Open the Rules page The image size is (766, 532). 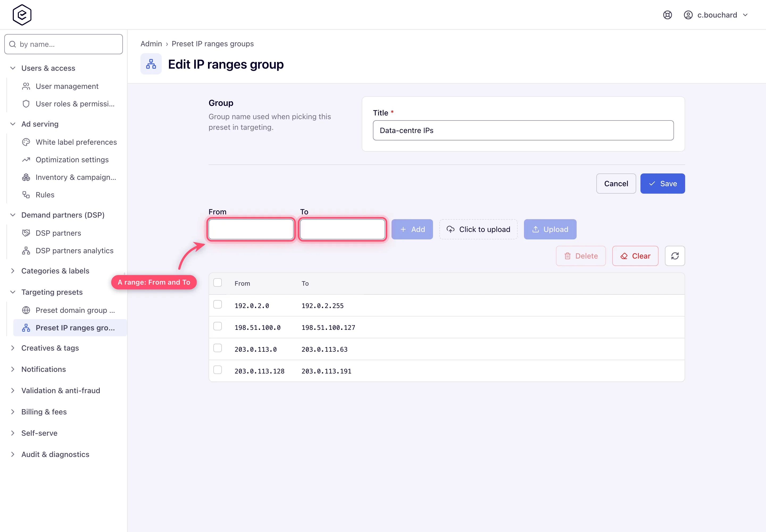coord(70,195)
